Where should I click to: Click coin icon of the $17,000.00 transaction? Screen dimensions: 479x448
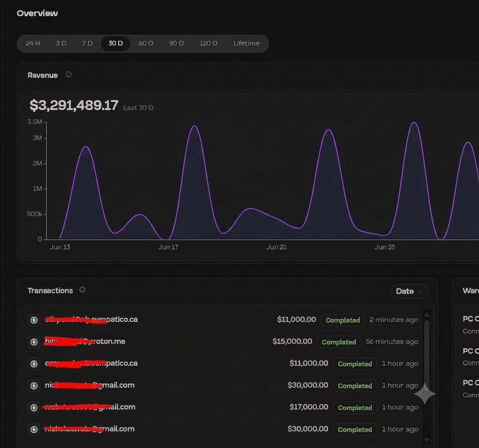34,408
